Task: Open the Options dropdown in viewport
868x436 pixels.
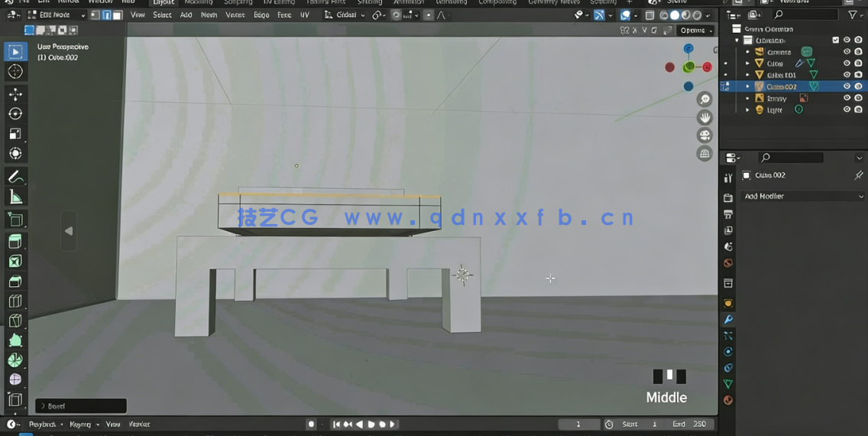Action: click(695, 31)
